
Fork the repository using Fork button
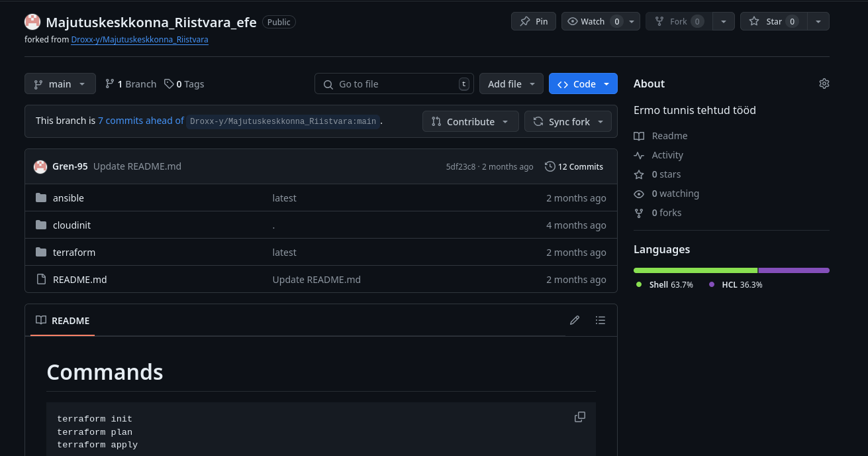[x=679, y=21]
